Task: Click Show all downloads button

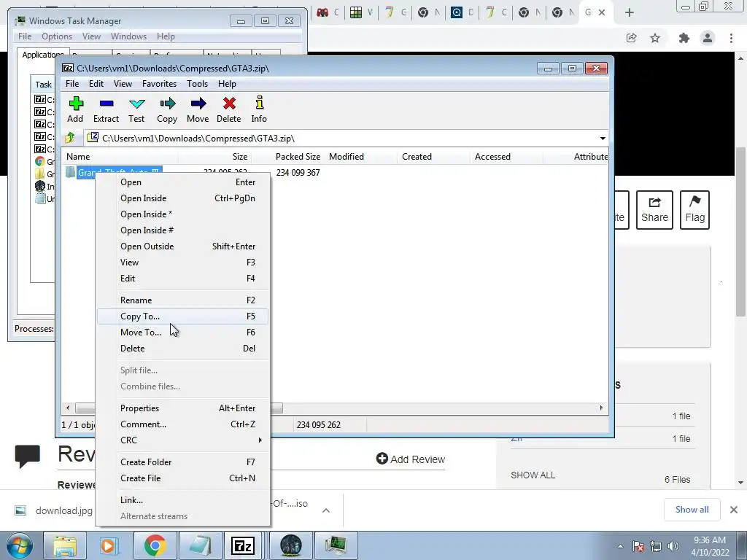Action: [x=692, y=510]
